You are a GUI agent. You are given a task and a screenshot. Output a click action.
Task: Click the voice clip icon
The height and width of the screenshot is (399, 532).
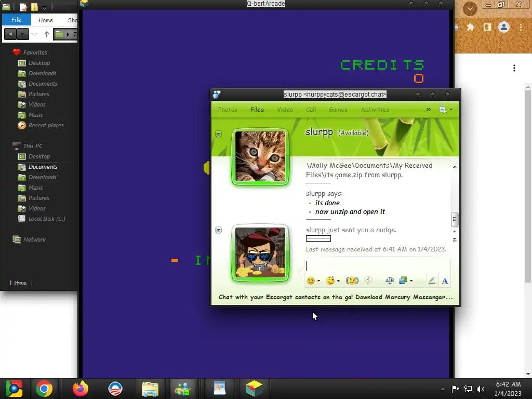coord(368,280)
